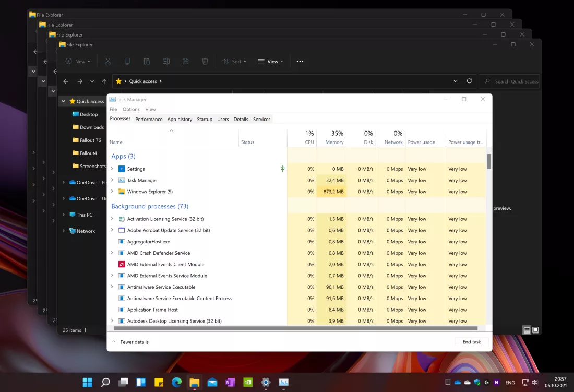The height and width of the screenshot is (392, 574).
Task: Click the End task button
Action: tap(472, 342)
